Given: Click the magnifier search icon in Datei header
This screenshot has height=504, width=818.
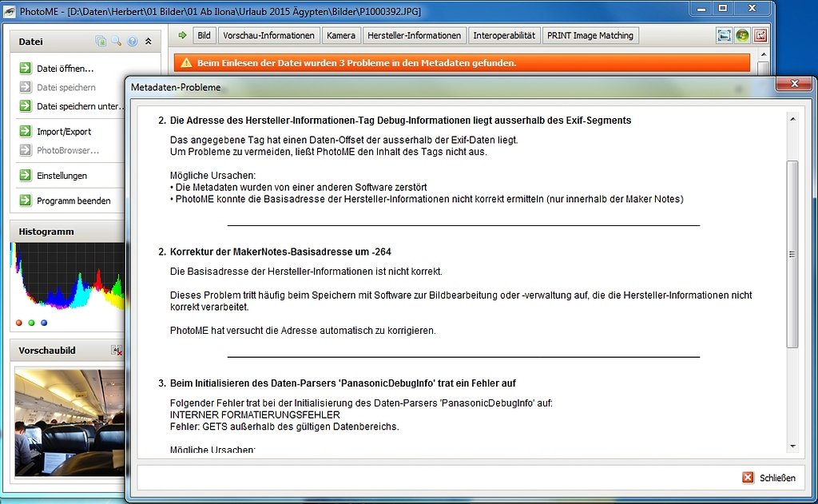Looking at the screenshot, I should click(x=117, y=41).
